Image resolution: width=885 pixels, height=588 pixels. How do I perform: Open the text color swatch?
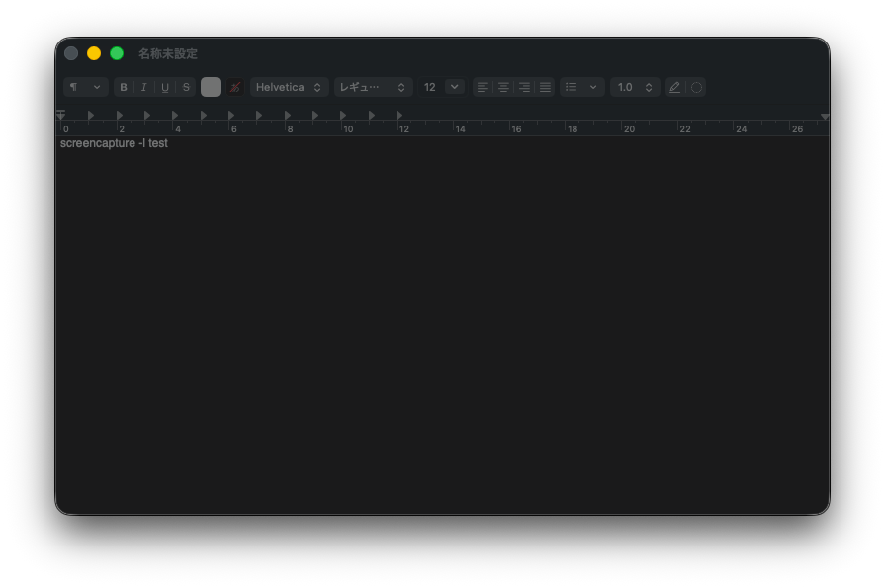[x=211, y=87]
